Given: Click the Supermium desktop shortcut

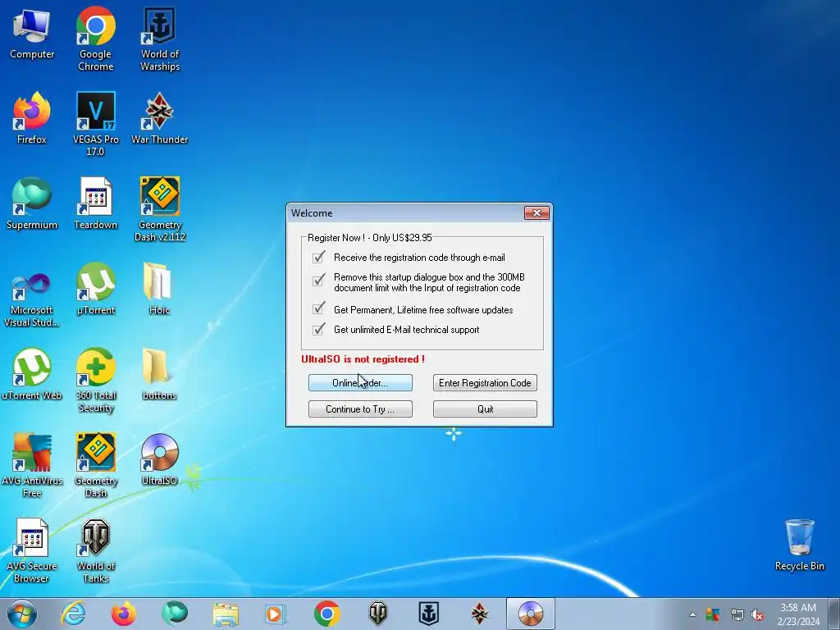Looking at the screenshot, I should [x=32, y=204].
